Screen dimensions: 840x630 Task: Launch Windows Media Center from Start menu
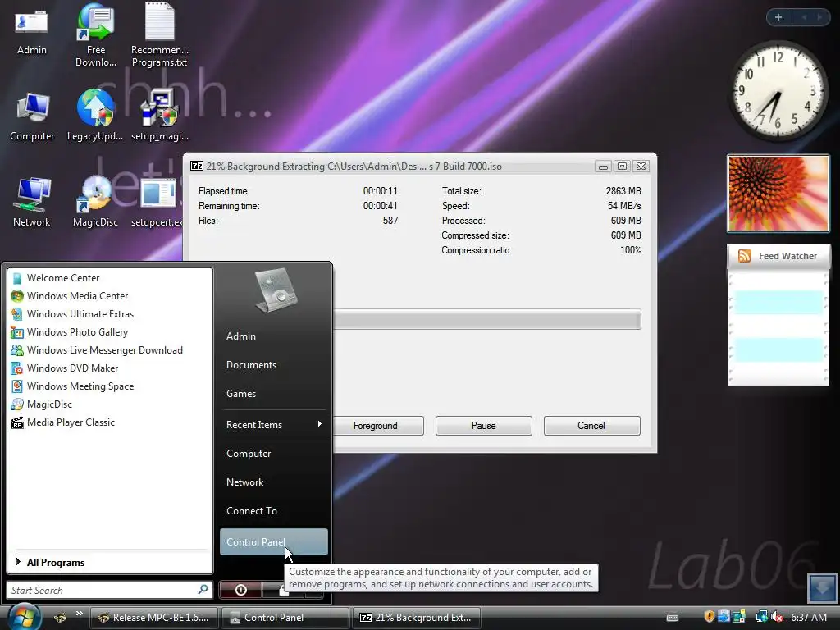[x=110, y=295]
